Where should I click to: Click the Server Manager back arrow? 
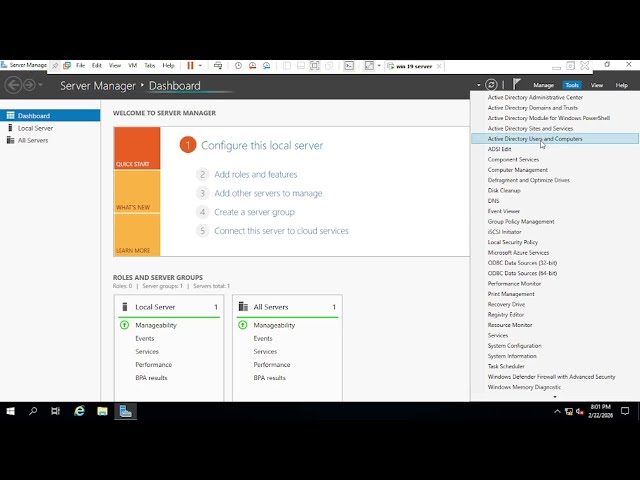pyautogui.click(x=13, y=85)
